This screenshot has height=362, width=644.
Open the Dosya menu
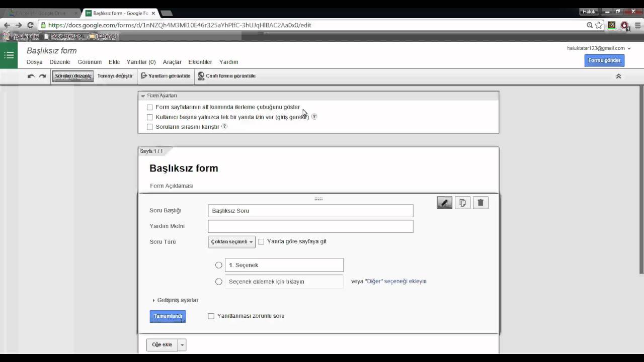(35, 62)
